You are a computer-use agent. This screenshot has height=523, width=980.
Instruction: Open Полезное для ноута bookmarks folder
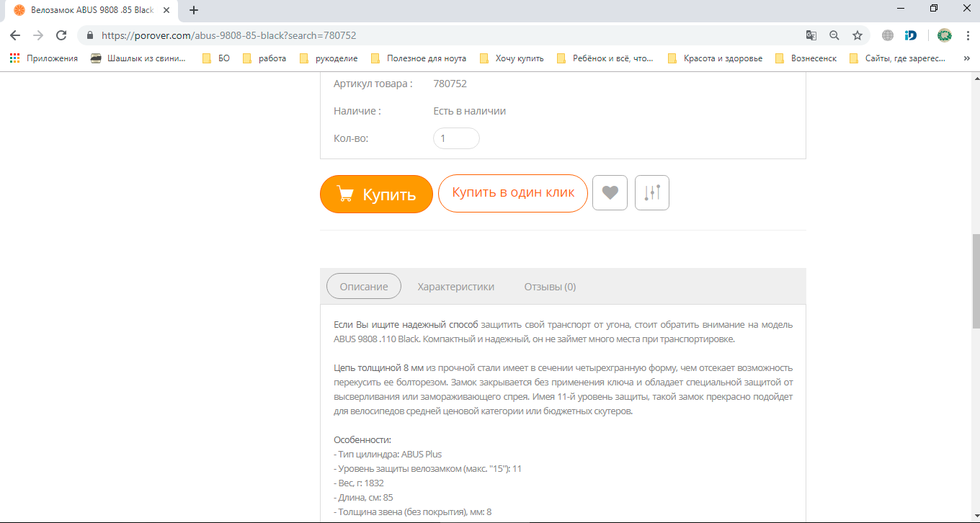(x=418, y=58)
